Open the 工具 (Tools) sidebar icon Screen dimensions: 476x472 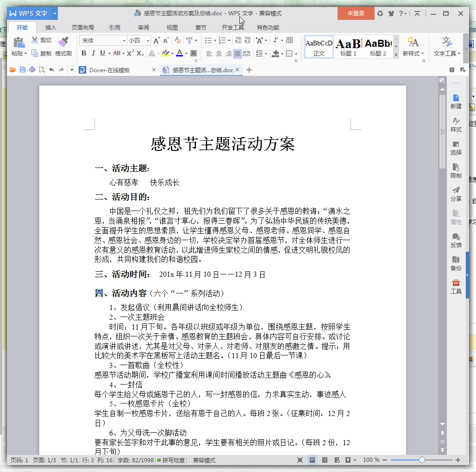pyautogui.click(x=456, y=286)
